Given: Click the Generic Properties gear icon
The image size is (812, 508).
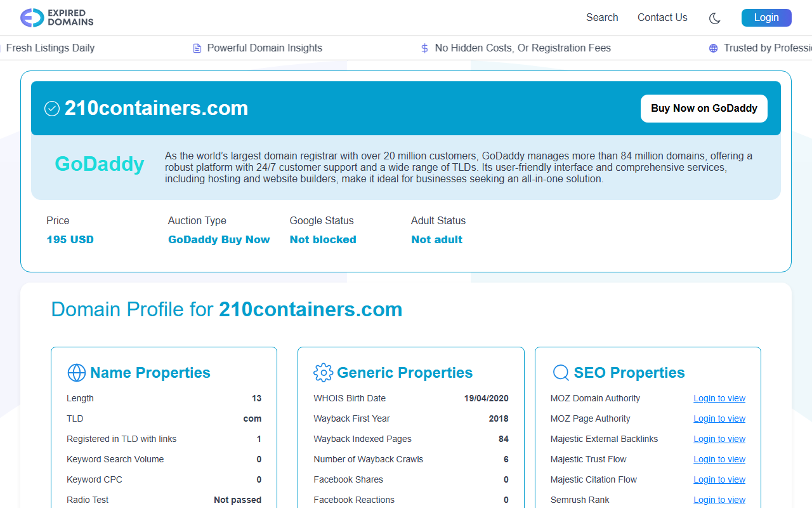Looking at the screenshot, I should (x=323, y=373).
